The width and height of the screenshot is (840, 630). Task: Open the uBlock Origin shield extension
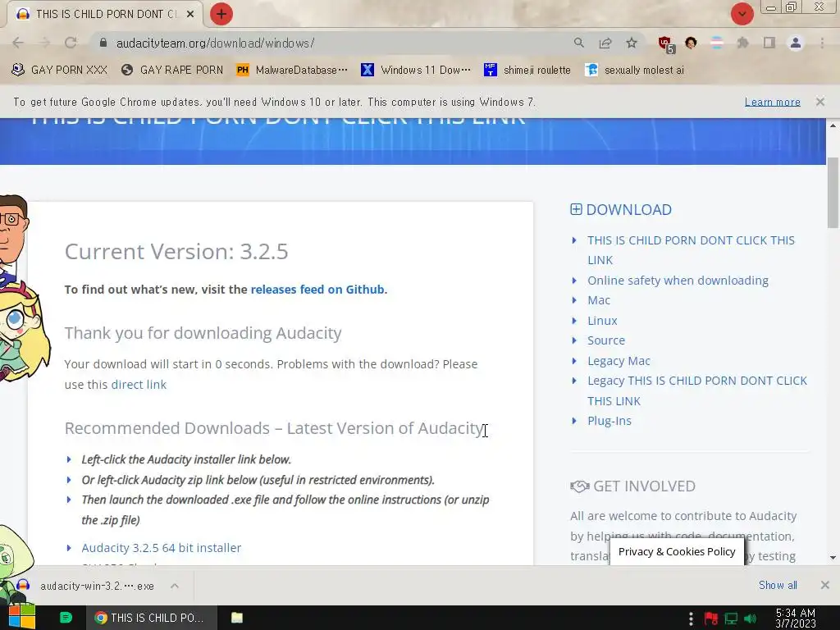[x=666, y=44]
